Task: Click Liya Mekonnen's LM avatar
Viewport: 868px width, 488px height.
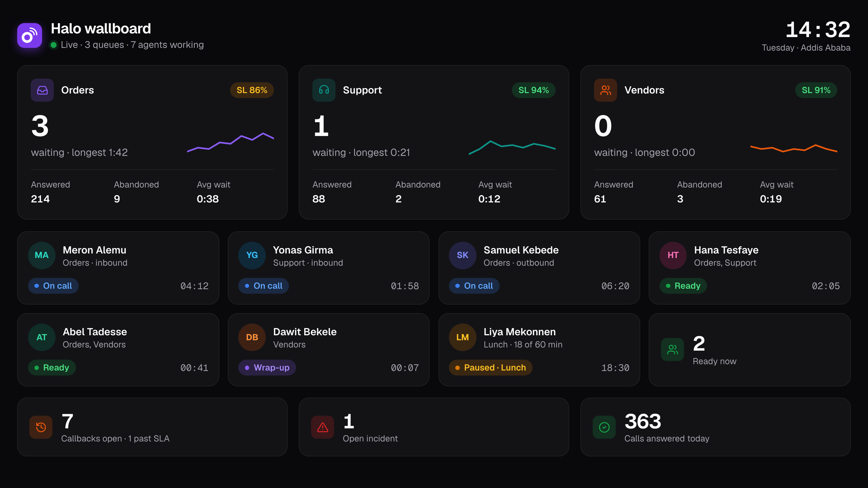Action: (463, 337)
